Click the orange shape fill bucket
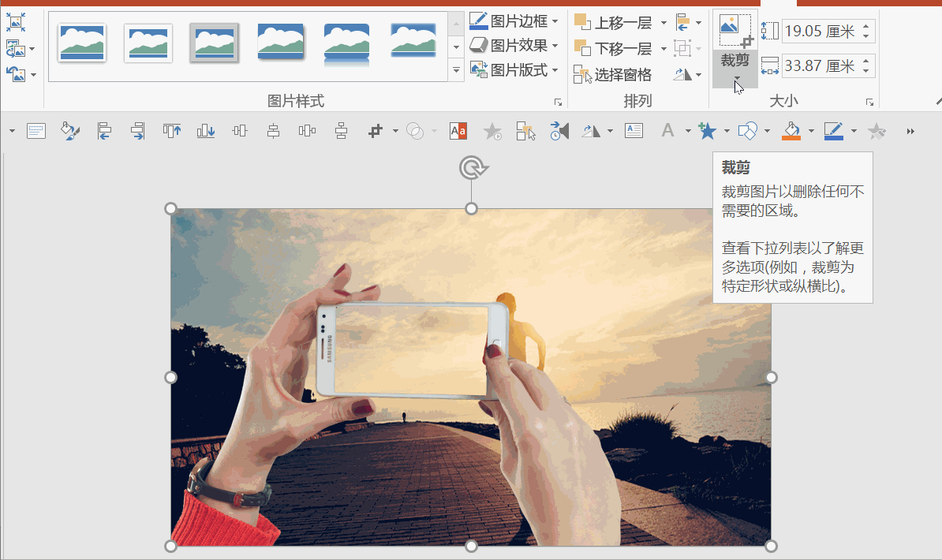This screenshot has height=560, width=942. click(791, 131)
